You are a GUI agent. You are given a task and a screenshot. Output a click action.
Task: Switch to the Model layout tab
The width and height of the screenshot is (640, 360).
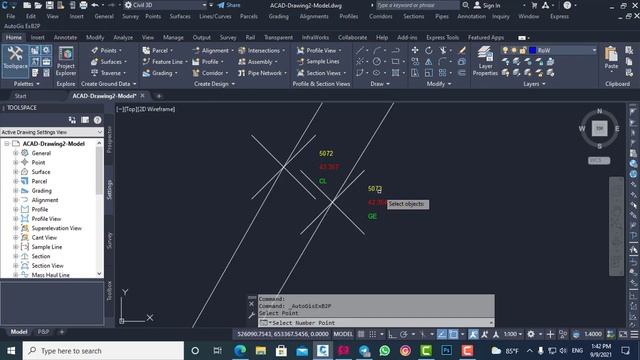click(x=19, y=332)
